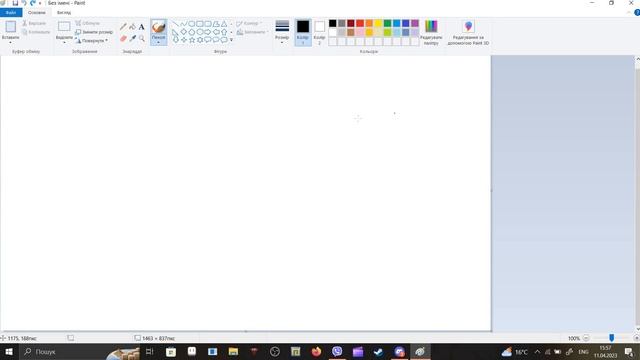The width and height of the screenshot is (640, 360).
Task: Click the Paste clipboard icon
Action: point(11,27)
